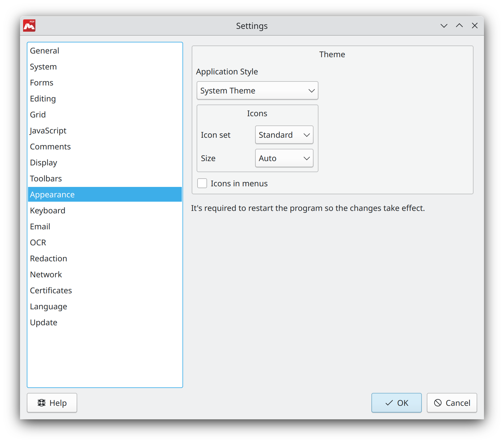Confirm settings with the OK button
504x443 pixels.
pos(396,403)
